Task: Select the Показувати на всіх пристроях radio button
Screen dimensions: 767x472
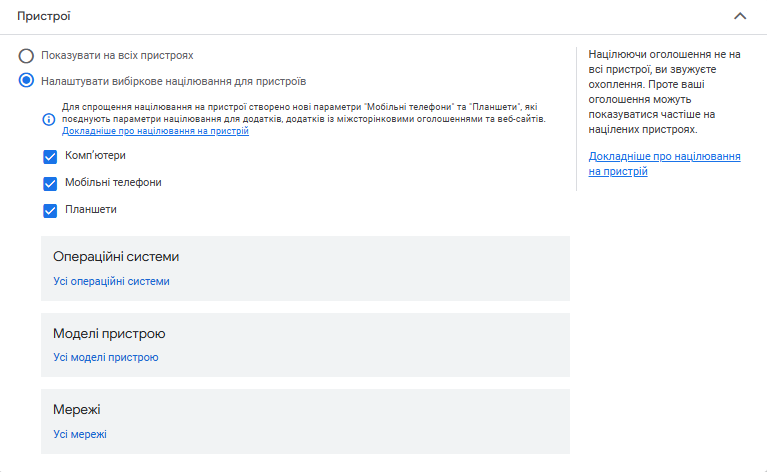Action: click(26, 55)
